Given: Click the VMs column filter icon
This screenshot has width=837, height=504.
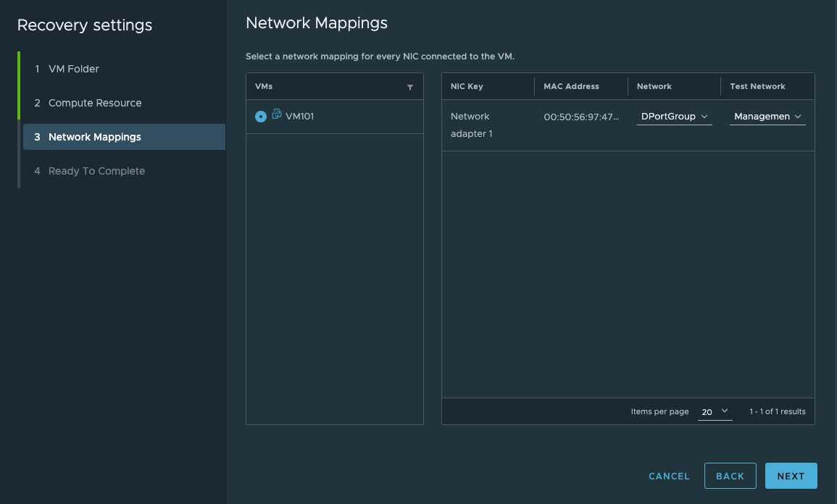Looking at the screenshot, I should [x=410, y=87].
